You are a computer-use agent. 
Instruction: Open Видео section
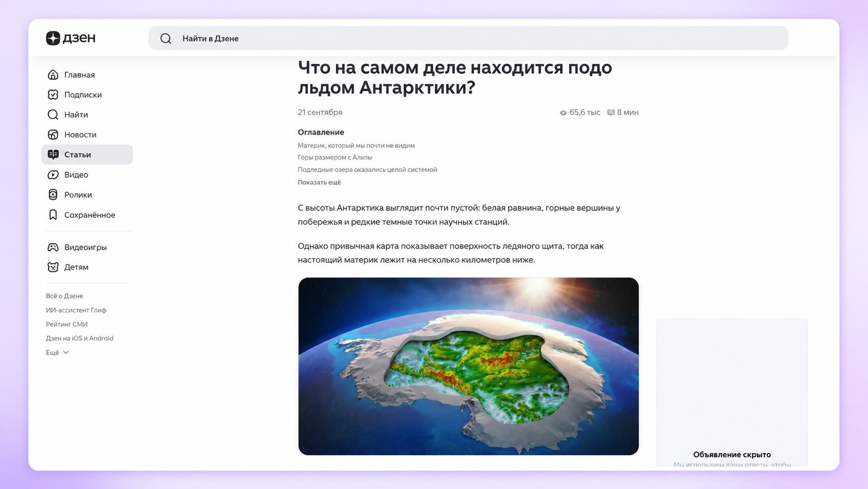pos(87,175)
